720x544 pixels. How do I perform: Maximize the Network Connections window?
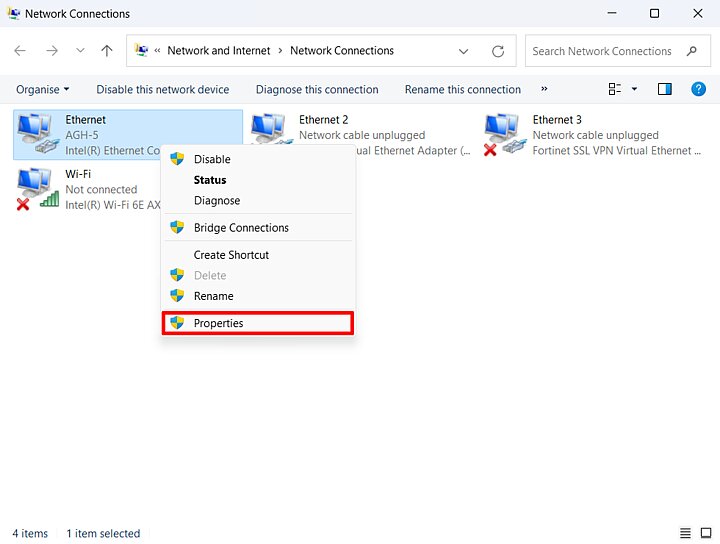654,13
